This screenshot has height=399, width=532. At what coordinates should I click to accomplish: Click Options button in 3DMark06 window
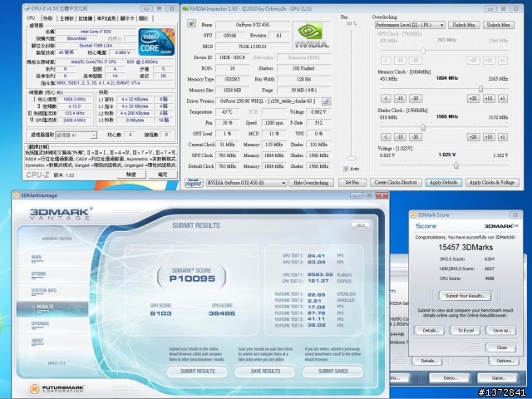pos(505,361)
